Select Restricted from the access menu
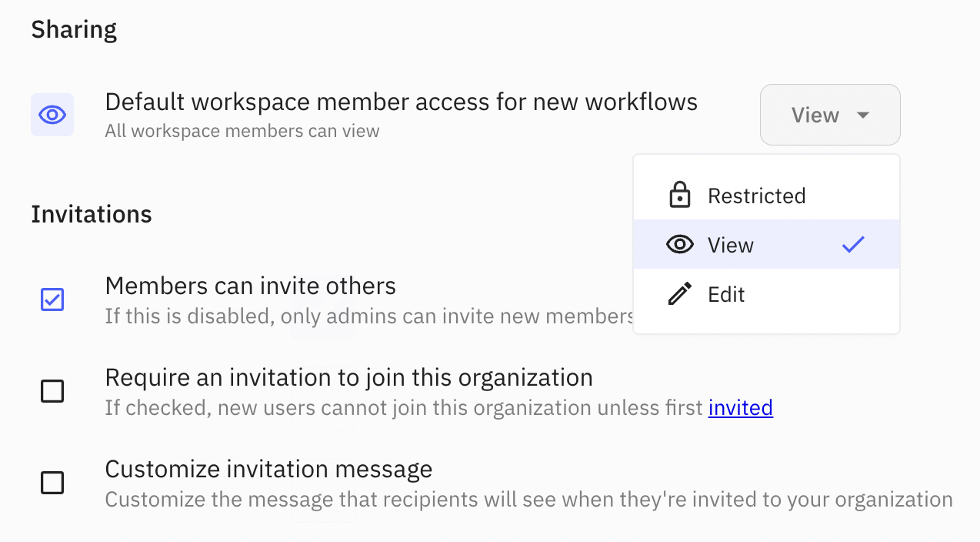The width and height of the screenshot is (980, 542). 756,196
